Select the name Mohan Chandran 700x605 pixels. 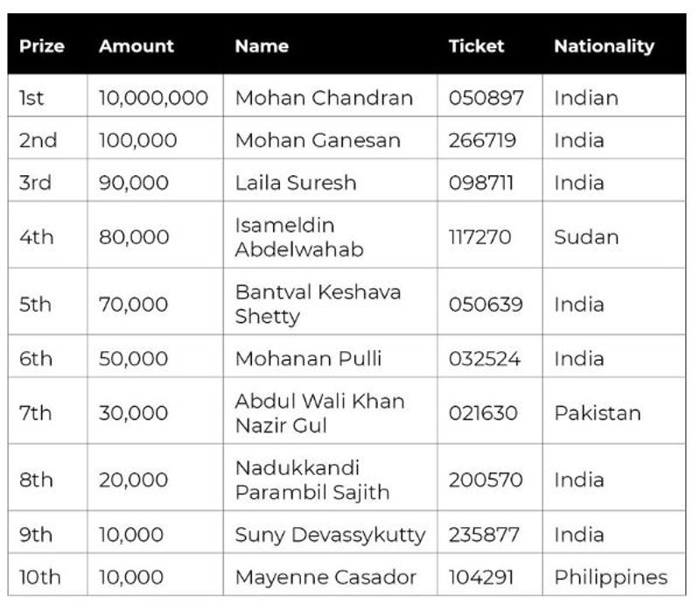click(324, 97)
